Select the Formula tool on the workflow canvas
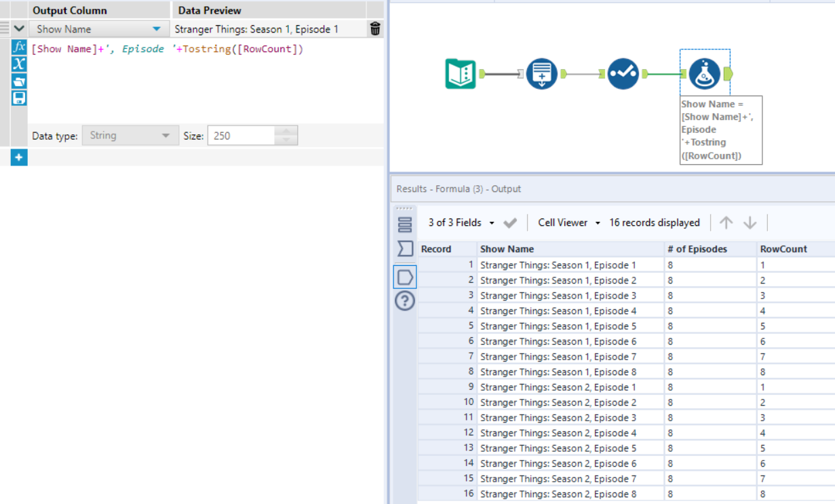The height and width of the screenshot is (504, 835). point(705,73)
